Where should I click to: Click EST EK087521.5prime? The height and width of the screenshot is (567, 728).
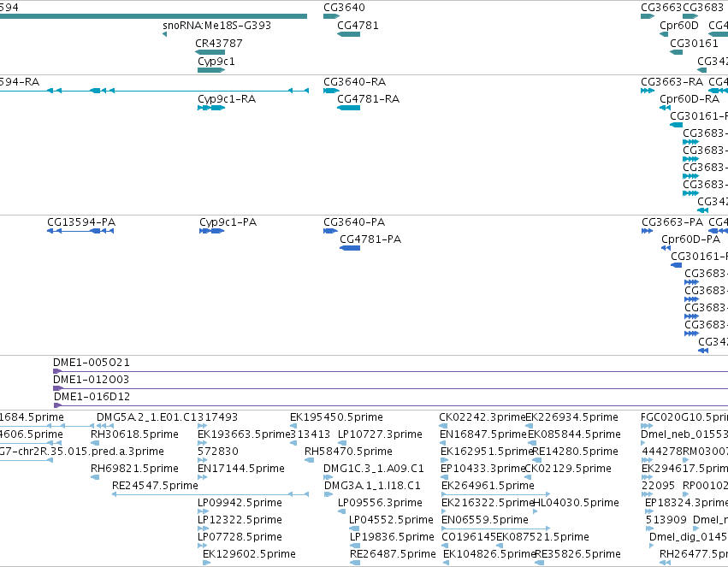542,537
